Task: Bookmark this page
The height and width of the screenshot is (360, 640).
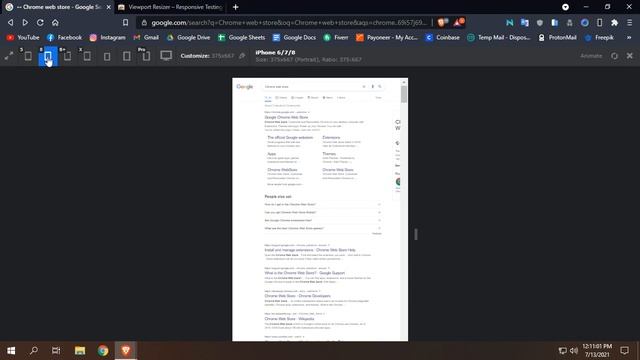Action: pyautogui.click(x=125, y=22)
